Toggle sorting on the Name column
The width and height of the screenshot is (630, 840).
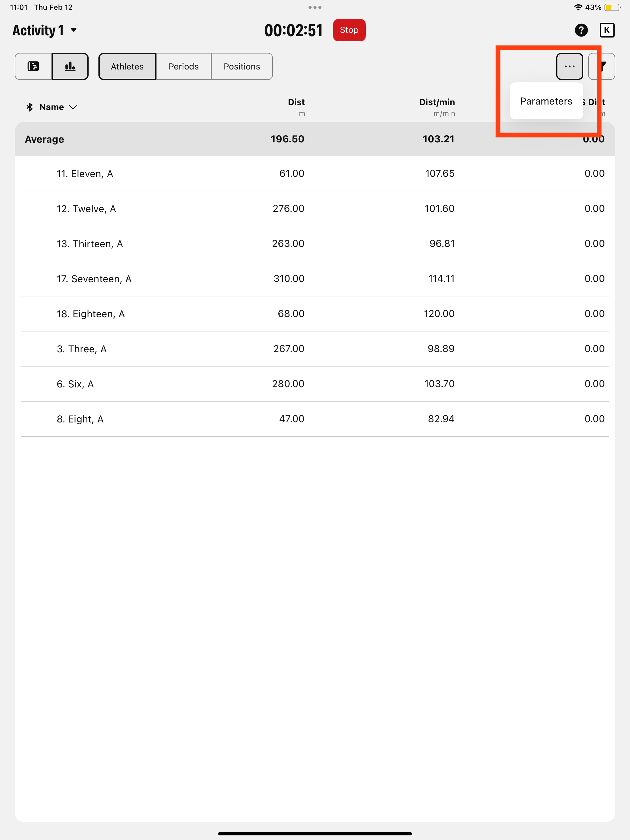(51, 107)
